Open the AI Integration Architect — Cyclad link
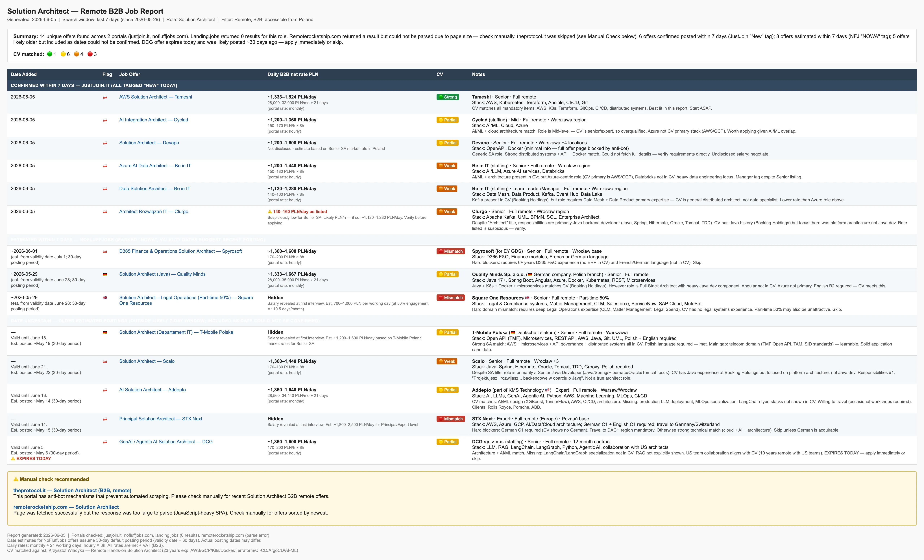Viewport: 924px width, 560px height. (x=153, y=120)
